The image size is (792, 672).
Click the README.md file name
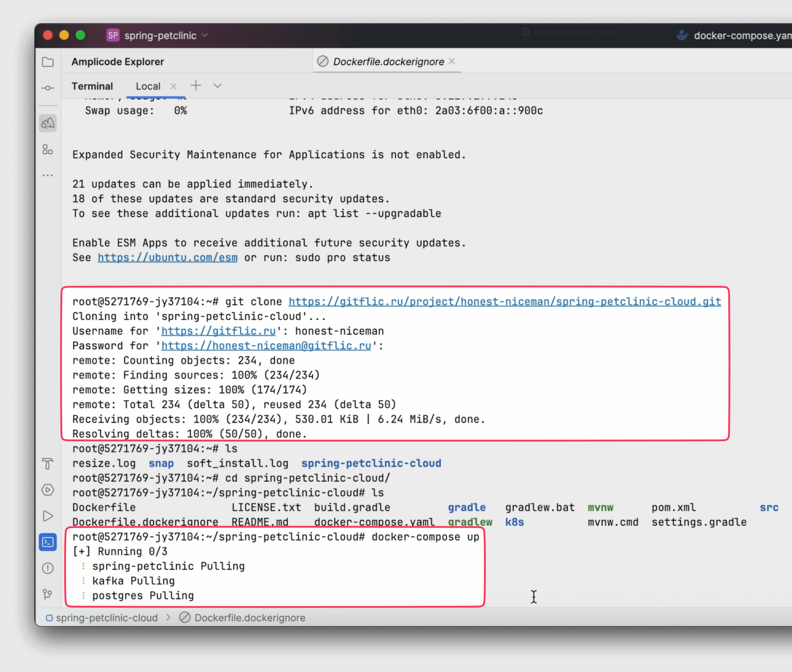pos(260,522)
